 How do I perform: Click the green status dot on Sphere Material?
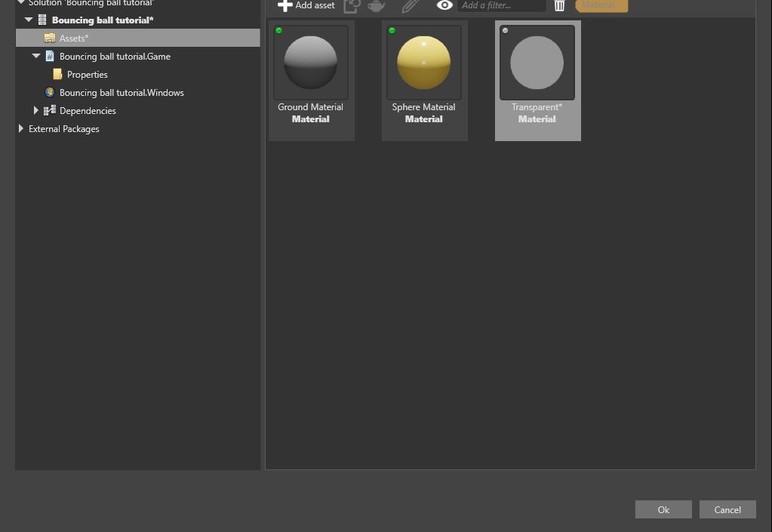pyautogui.click(x=392, y=30)
